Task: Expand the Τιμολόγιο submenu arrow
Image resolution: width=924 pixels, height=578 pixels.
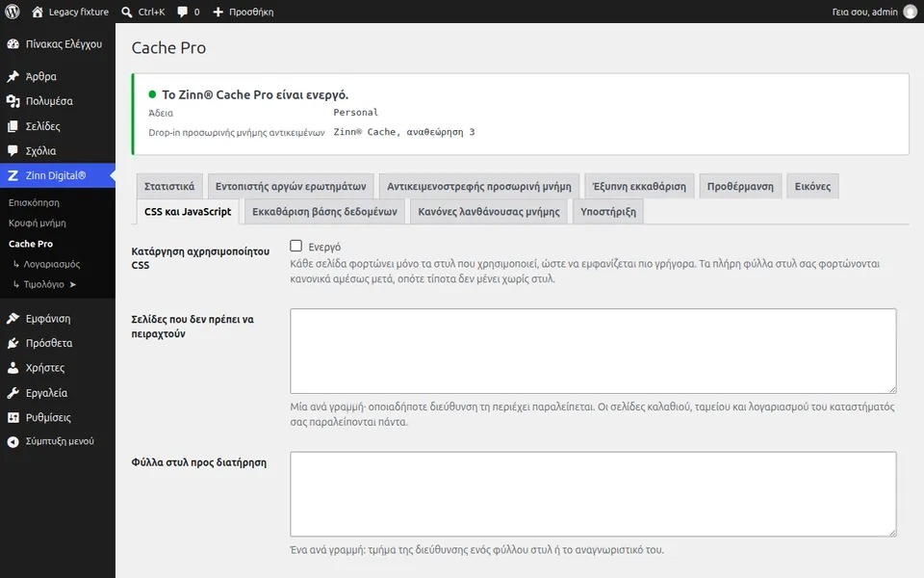Action: pyautogui.click(x=72, y=284)
